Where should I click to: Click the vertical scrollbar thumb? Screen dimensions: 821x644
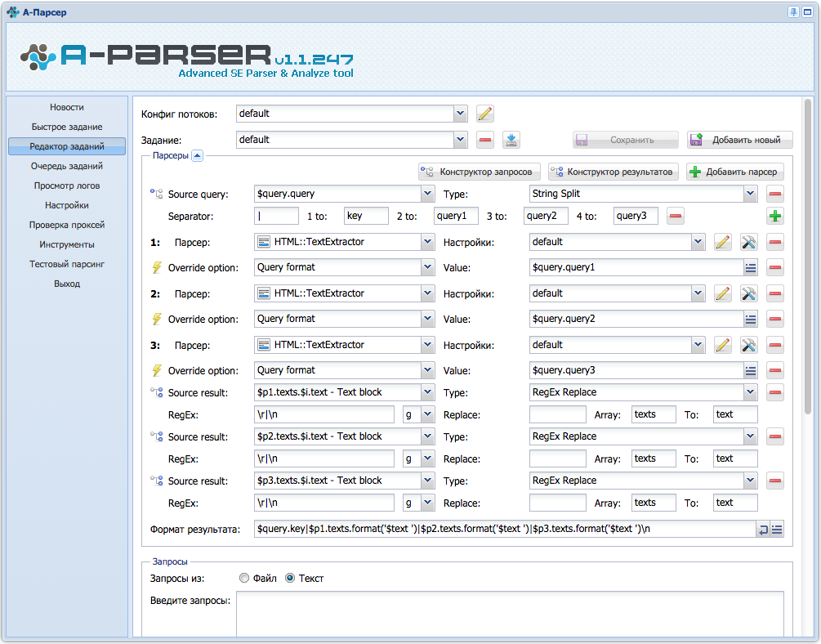click(x=807, y=257)
